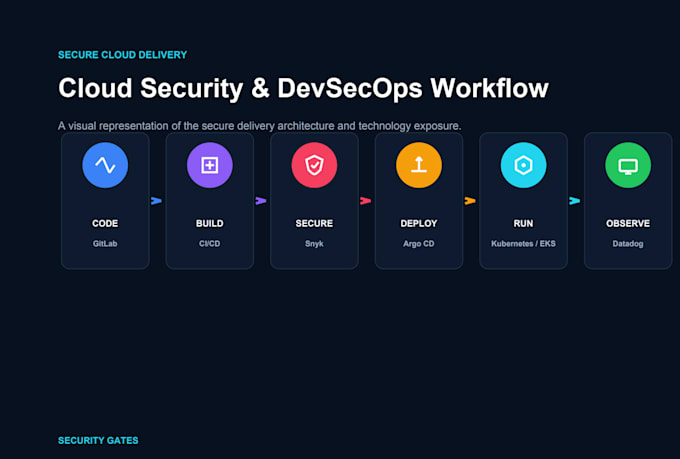This screenshot has width=680, height=459.
Task: Click the orange arrow after the DEPLOY card
Action: [x=470, y=200]
